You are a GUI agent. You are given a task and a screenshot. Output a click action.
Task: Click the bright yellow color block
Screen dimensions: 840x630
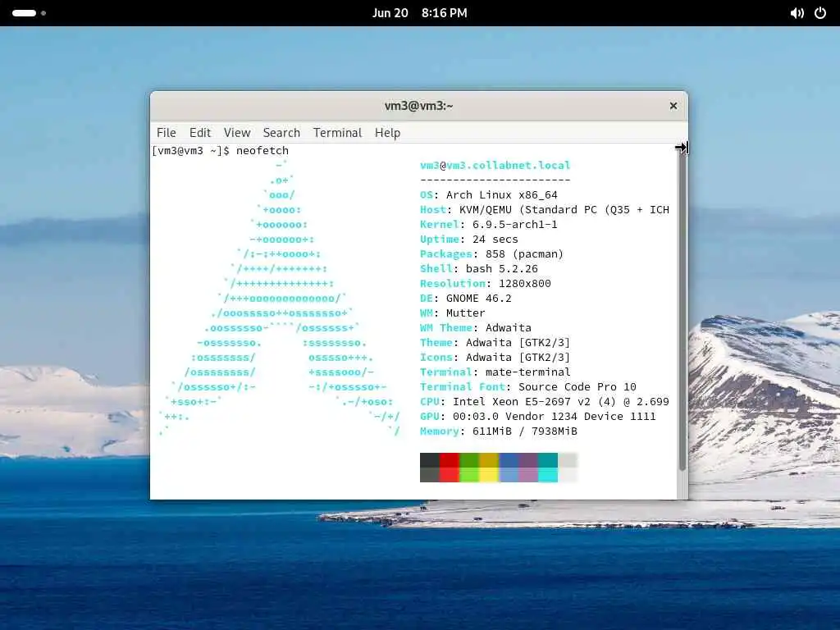pyautogui.click(x=489, y=475)
